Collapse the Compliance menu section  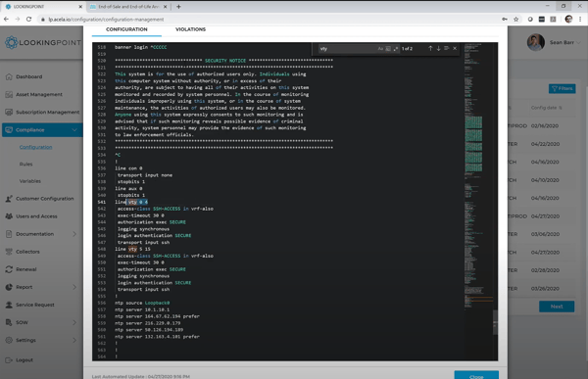74,130
